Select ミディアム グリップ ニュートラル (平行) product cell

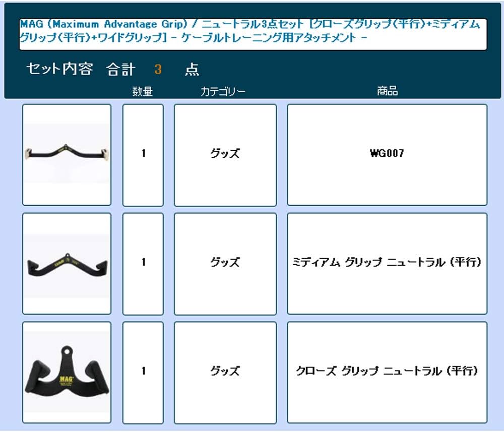click(x=387, y=264)
